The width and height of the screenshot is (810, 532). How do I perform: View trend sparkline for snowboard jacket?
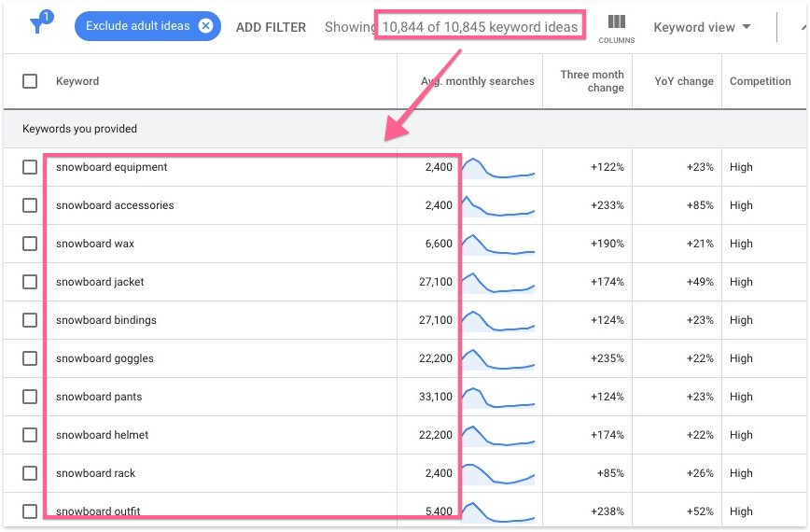499,282
